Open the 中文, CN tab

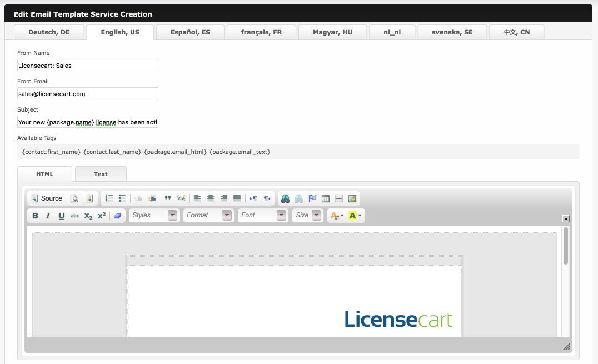517,32
